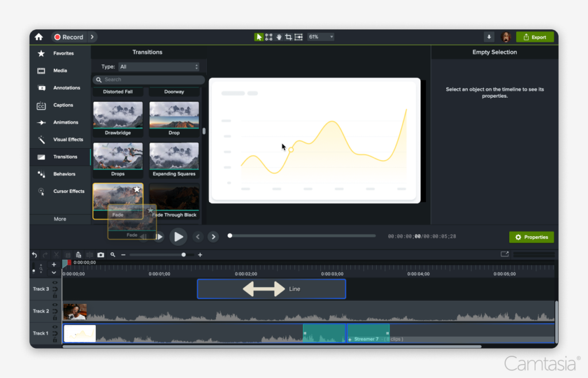Copy the selection icon

pos(68,254)
